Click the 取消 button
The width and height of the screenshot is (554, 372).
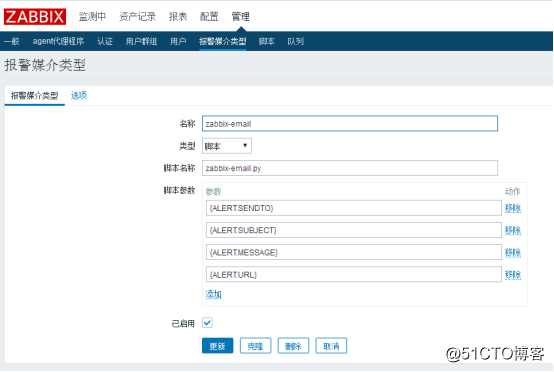331,346
